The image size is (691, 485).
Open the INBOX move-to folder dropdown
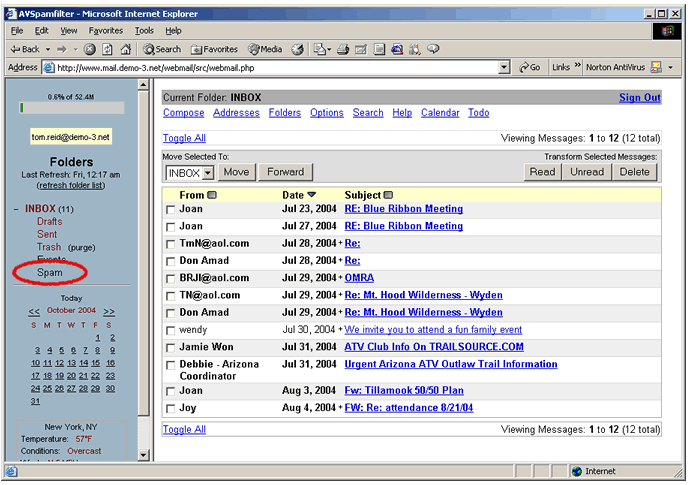click(208, 172)
